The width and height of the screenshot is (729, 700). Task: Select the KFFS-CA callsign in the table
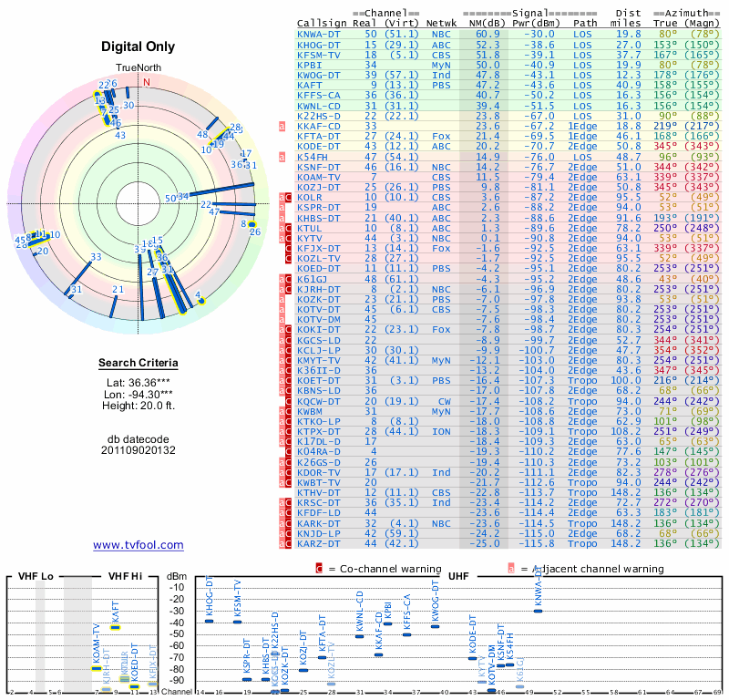pos(318,96)
